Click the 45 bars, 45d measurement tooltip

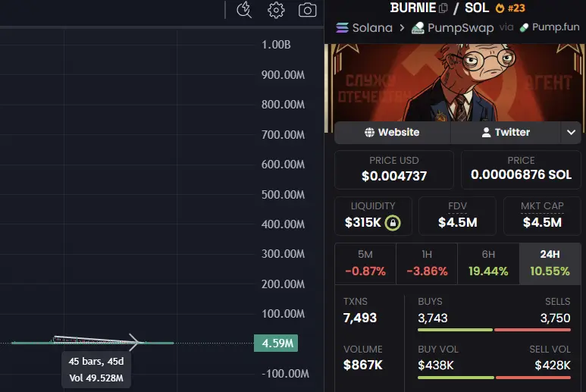tap(96, 369)
